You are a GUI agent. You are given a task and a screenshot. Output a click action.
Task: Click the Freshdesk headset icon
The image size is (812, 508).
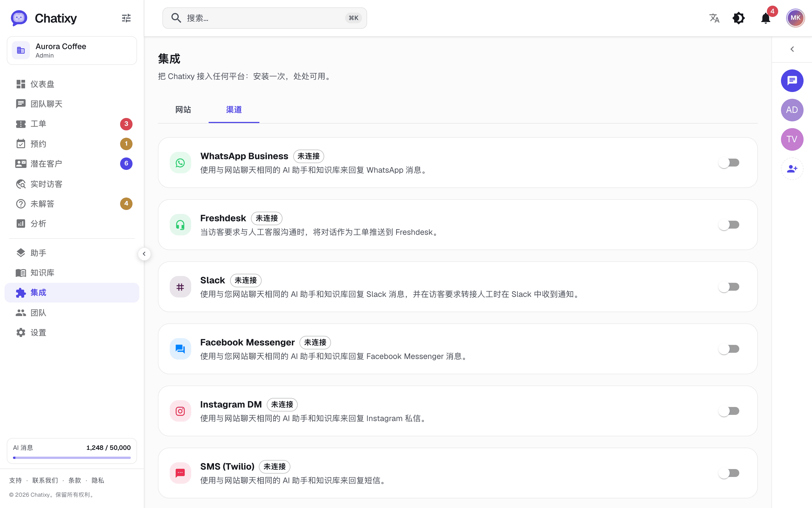tap(180, 225)
